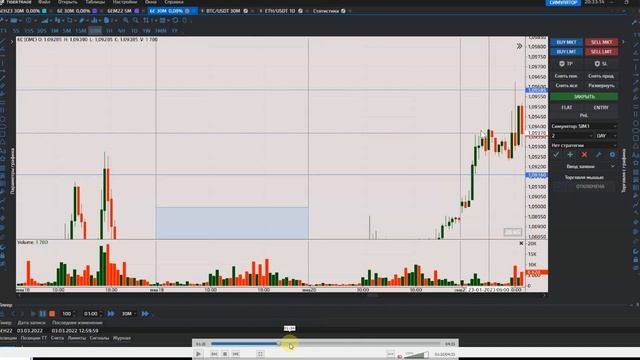640x360 pixels.
Task: Open the Настройки menu
Action: pyautogui.click(x=125, y=2)
